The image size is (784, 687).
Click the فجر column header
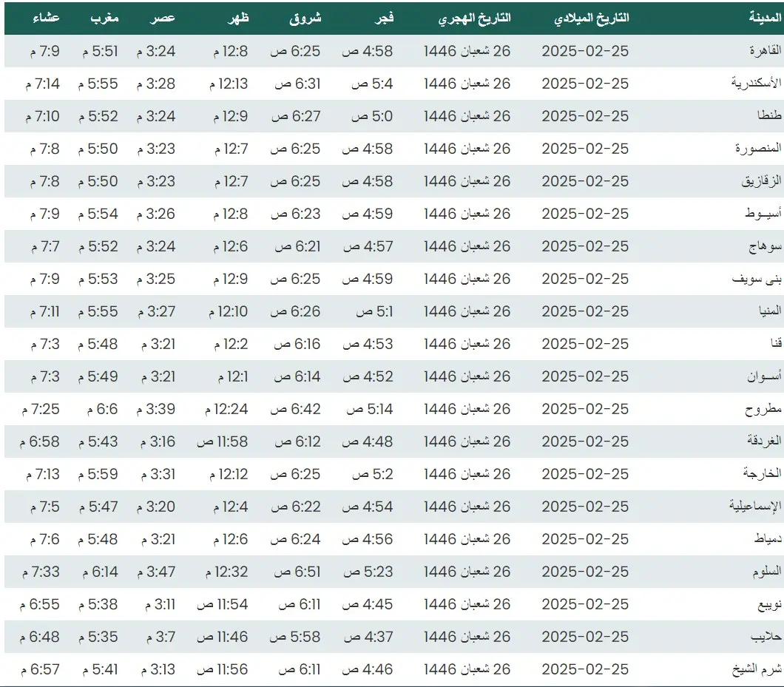click(x=384, y=18)
